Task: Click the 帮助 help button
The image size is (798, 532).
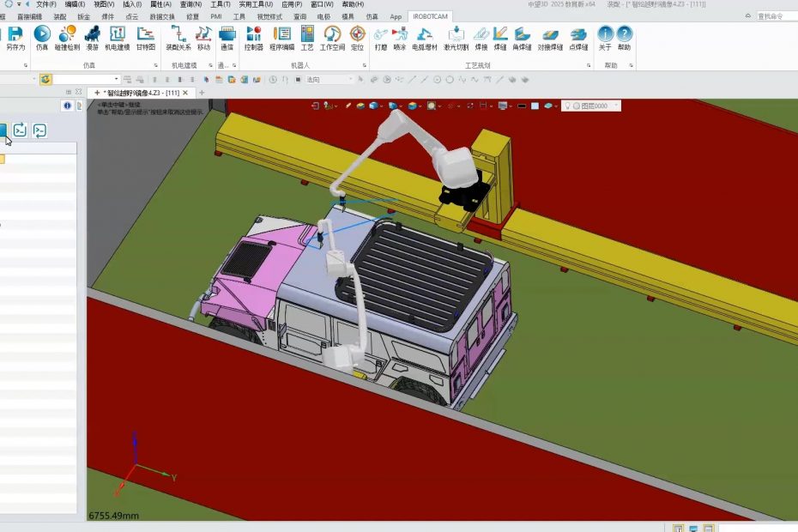Action: tap(624, 38)
